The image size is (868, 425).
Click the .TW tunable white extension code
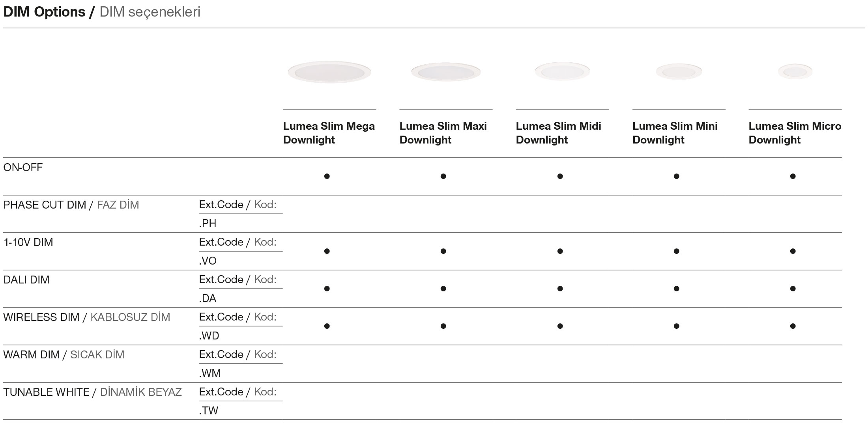click(209, 411)
